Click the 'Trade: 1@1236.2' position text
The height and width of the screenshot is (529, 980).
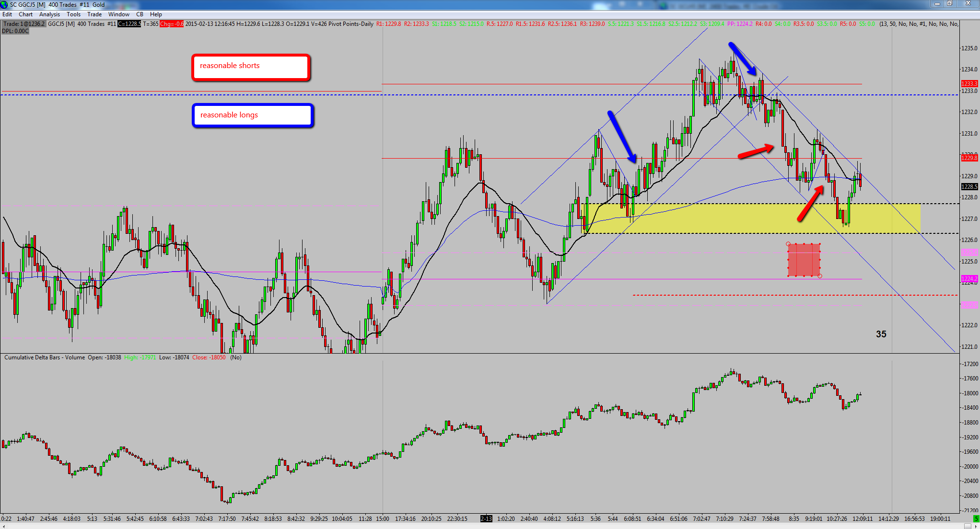tap(24, 24)
